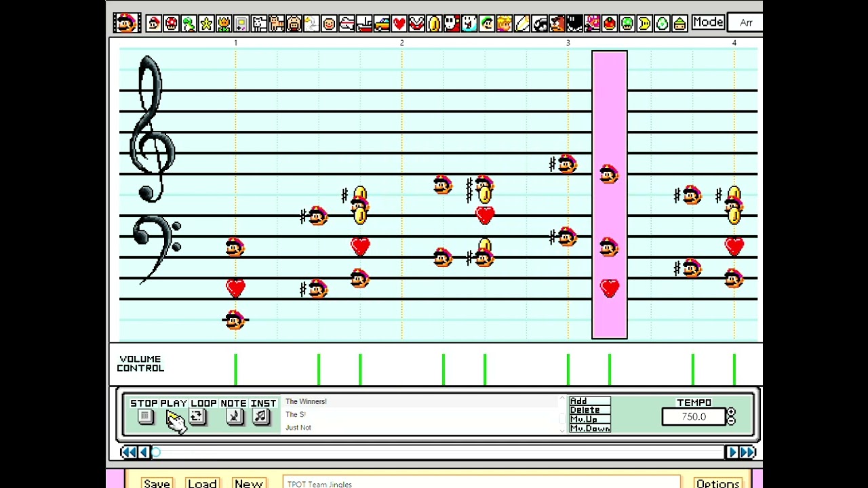The image size is (868, 488).
Task: Select the Game Boy instrument
Action: point(241,24)
